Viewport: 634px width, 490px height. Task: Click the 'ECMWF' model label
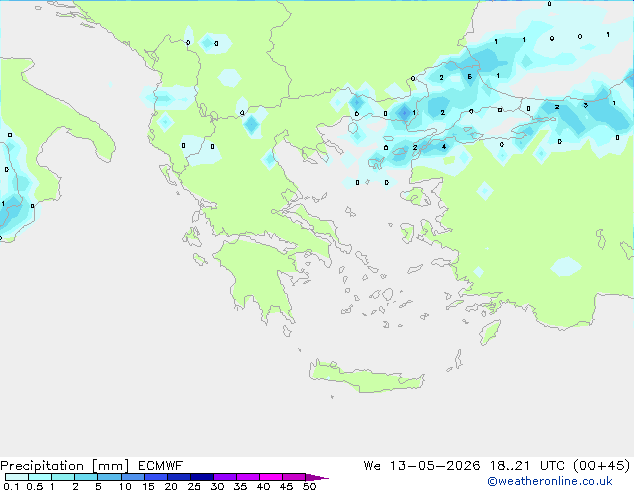pos(160,466)
